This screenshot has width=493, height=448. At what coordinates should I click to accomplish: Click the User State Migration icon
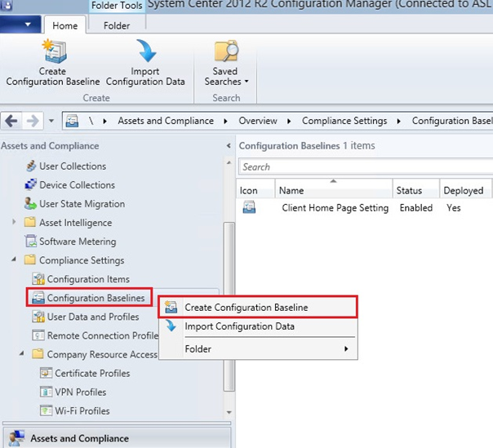click(30, 204)
